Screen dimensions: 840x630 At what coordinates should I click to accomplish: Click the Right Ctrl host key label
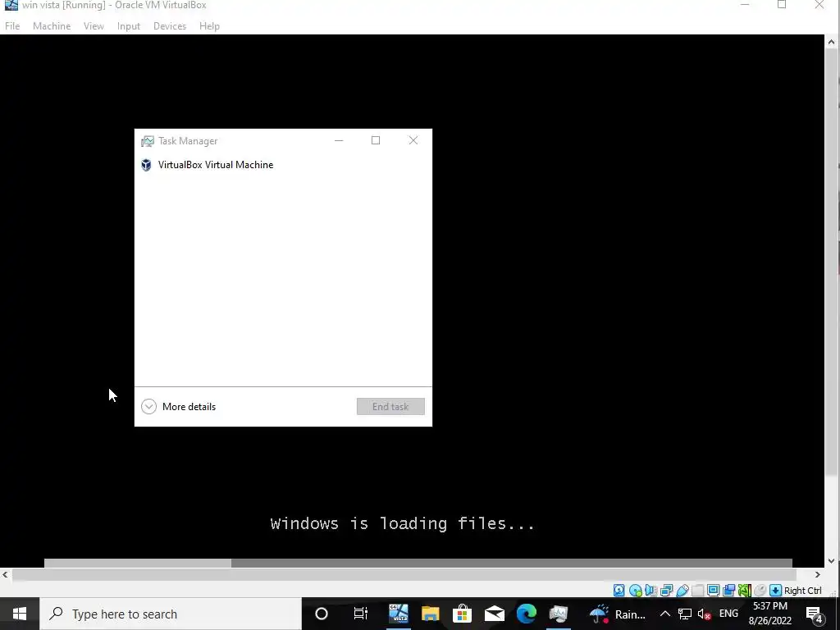click(802, 591)
